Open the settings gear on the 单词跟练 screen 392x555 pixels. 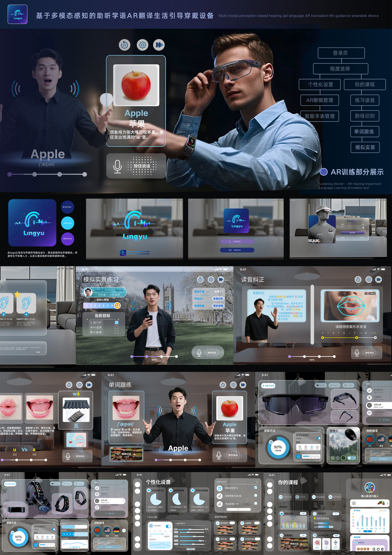click(x=233, y=385)
